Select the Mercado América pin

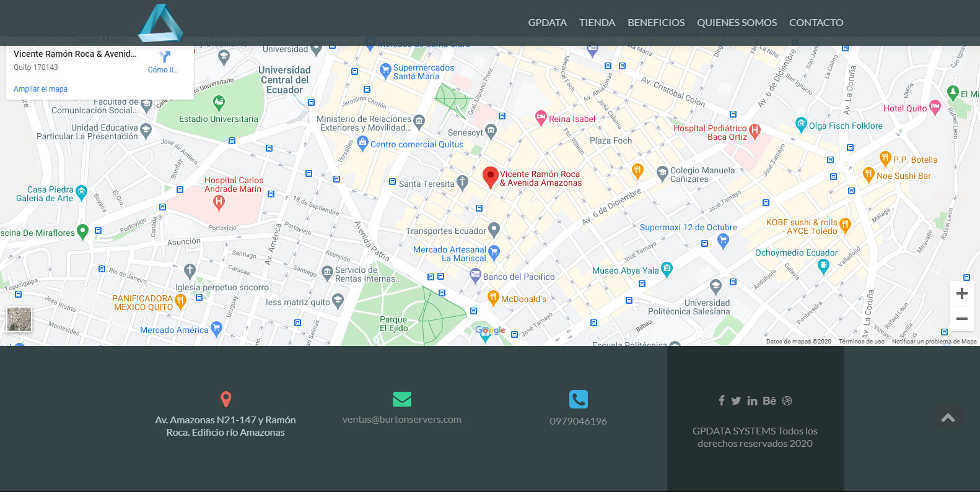point(216,328)
